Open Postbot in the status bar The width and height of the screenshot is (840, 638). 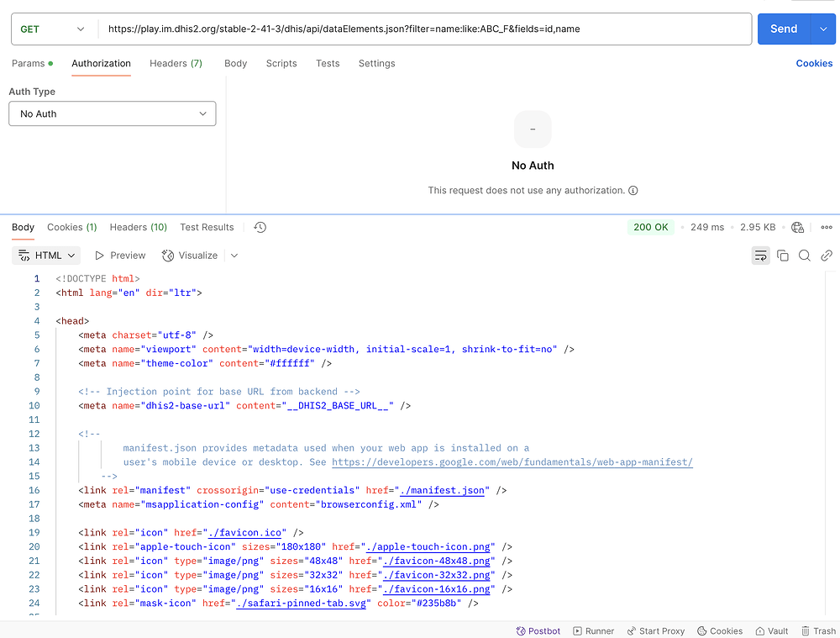tap(538, 631)
